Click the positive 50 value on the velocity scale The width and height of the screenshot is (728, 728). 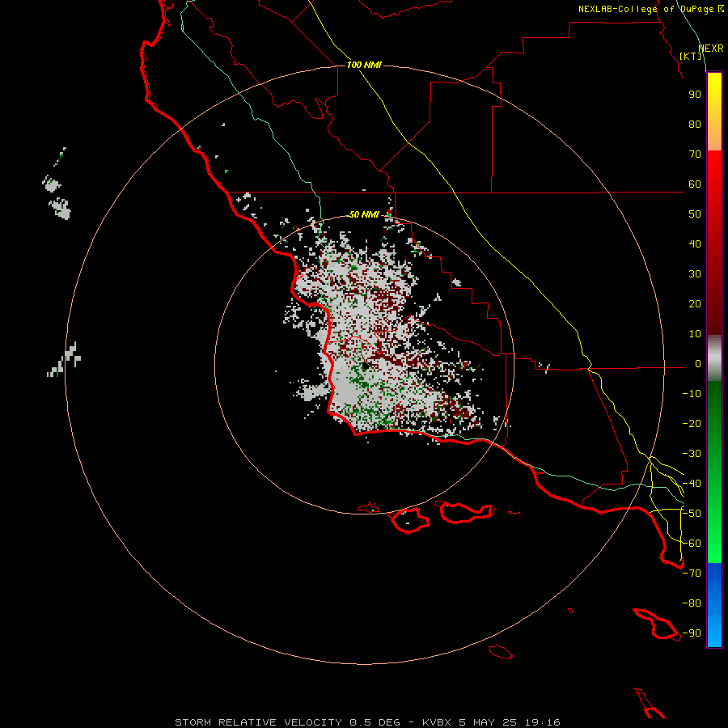pyautogui.click(x=695, y=214)
